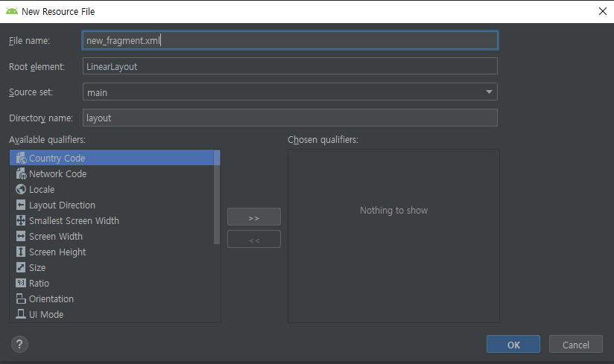Open help with the question mark button
The image size is (614, 364).
coord(19,345)
